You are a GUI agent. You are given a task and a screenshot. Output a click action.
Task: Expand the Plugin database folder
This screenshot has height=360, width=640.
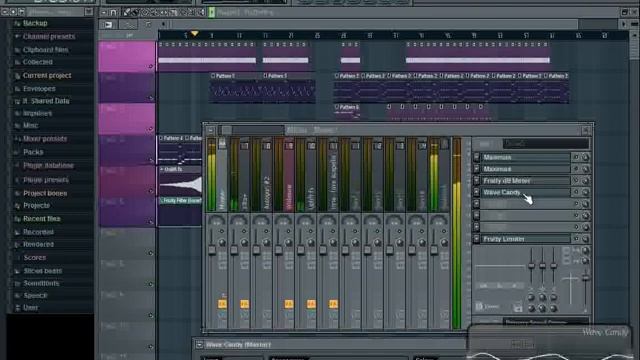click(x=48, y=166)
